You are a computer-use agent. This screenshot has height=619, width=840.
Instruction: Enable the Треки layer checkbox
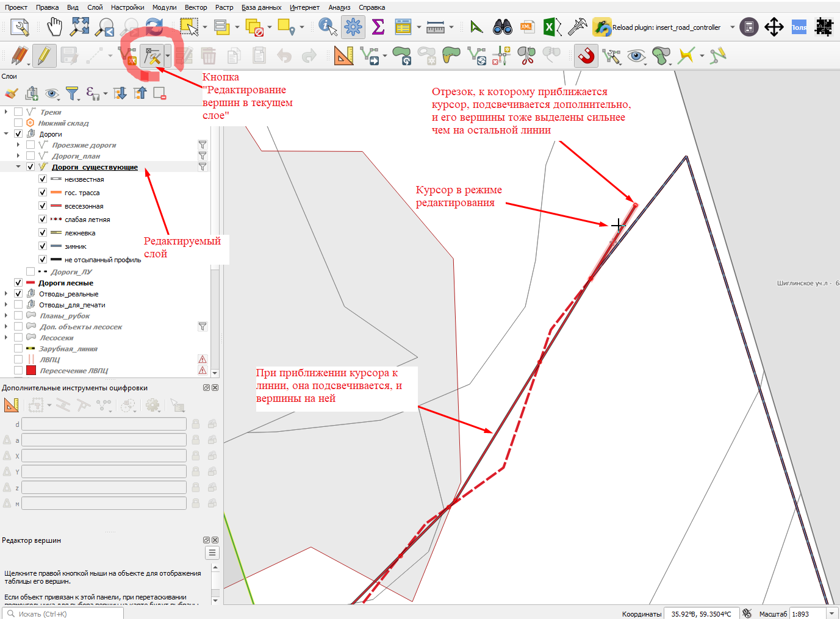pyautogui.click(x=18, y=112)
